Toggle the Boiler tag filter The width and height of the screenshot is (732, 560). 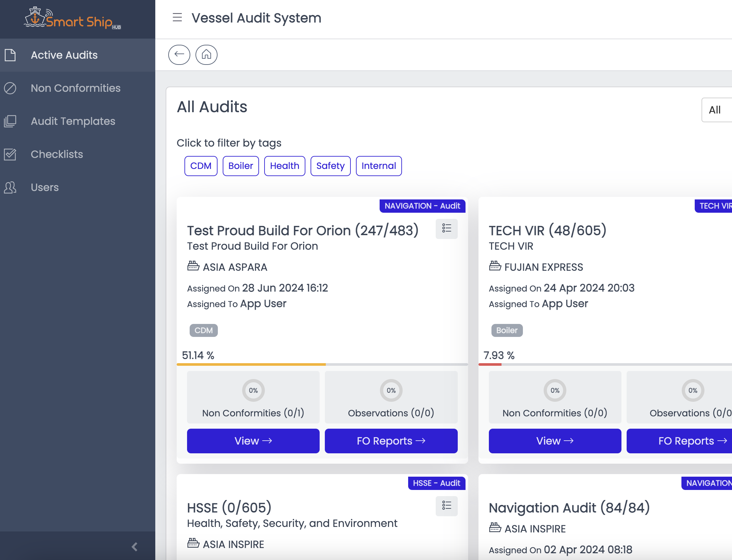pos(241,166)
